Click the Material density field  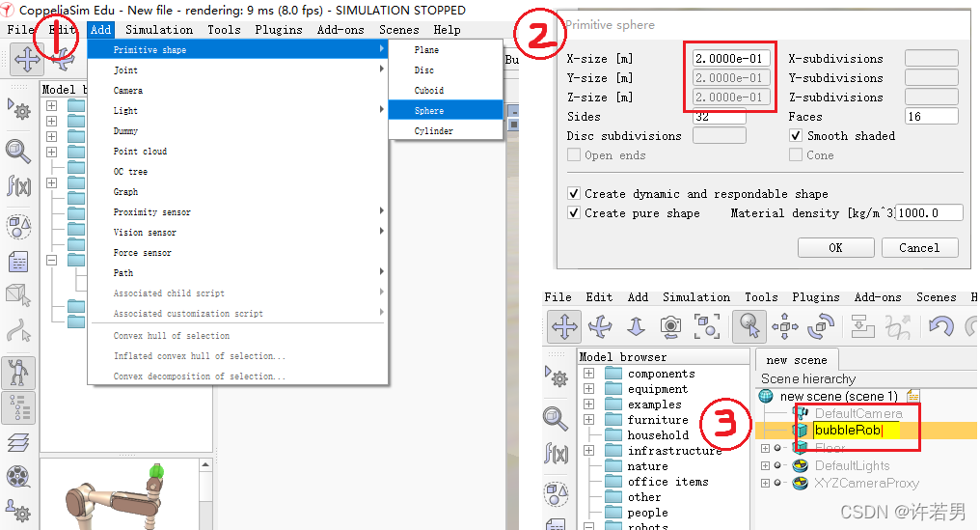(929, 212)
